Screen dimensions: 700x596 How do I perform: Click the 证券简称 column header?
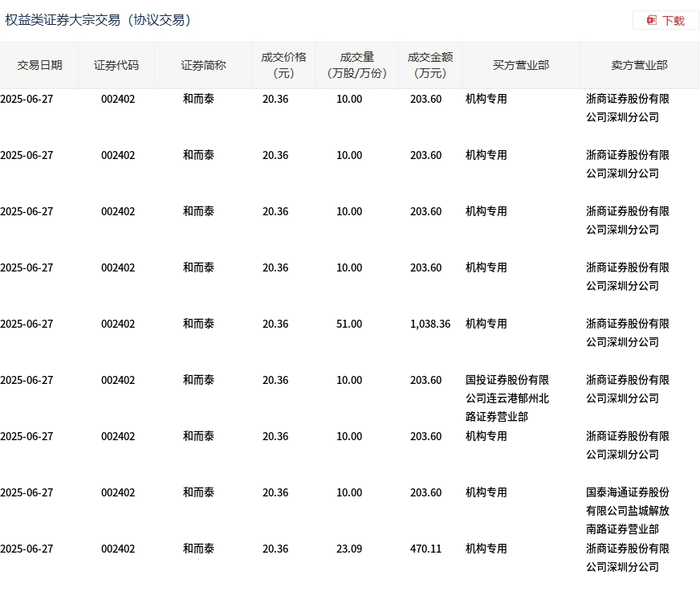pos(203,65)
